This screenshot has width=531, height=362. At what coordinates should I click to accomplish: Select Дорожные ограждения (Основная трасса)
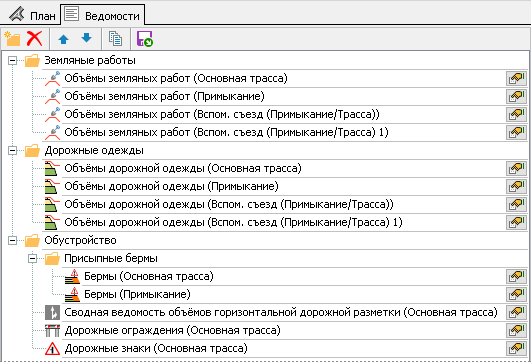click(x=172, y=330)
